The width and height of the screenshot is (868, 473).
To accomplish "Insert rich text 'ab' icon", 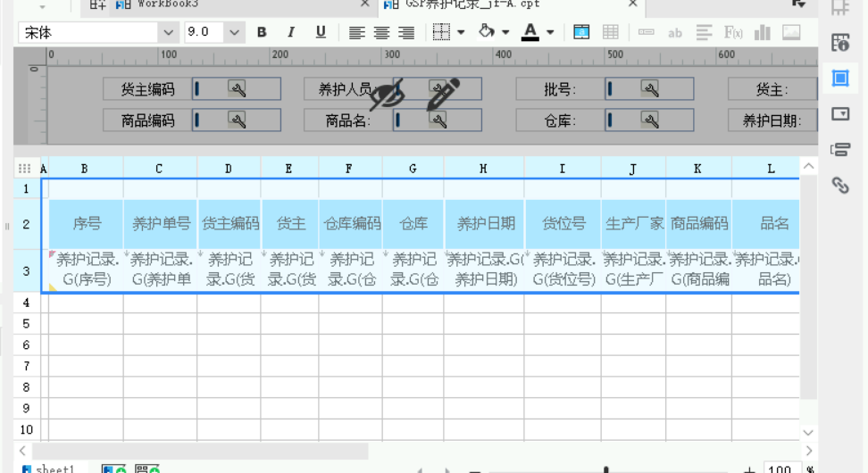I will [x=675, y=33].
